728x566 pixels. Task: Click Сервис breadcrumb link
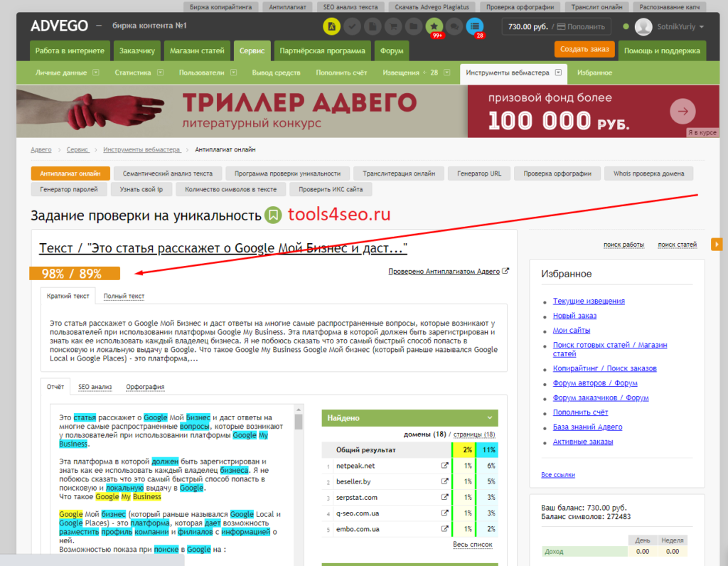pos(77,149)
